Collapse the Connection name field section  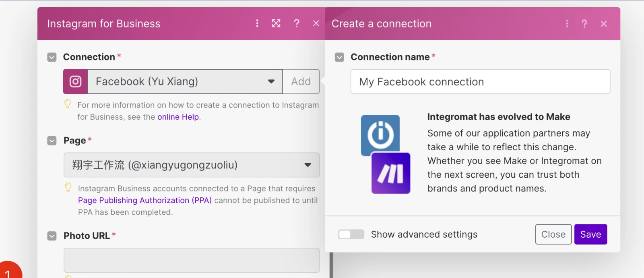pyautogui.click(x=339, y=57)
